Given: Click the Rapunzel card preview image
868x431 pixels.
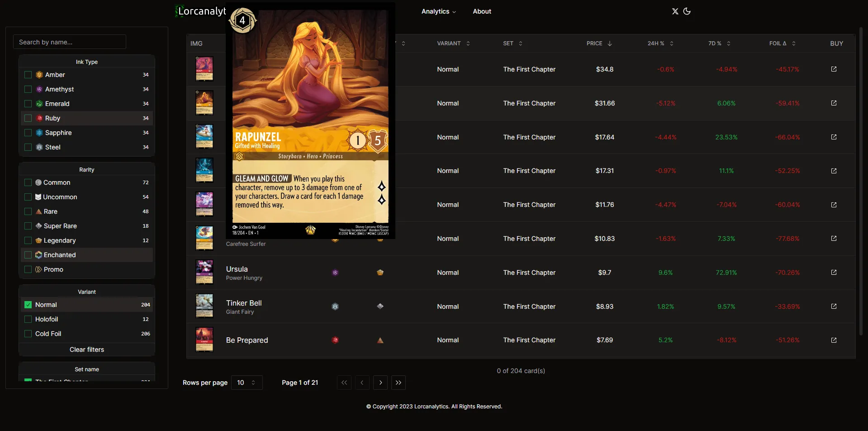Looking at the screenshot, I should click(310, 121).
